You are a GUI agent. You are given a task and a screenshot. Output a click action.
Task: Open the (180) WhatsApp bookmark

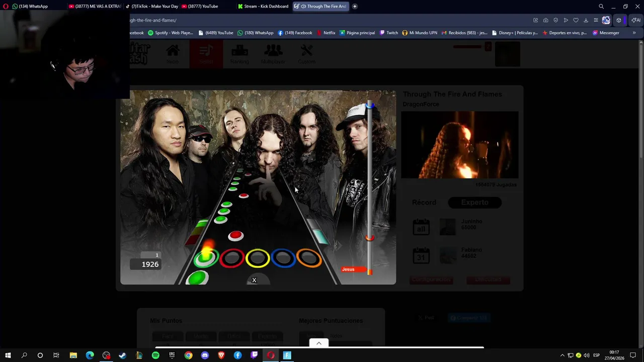click(255, 33)
